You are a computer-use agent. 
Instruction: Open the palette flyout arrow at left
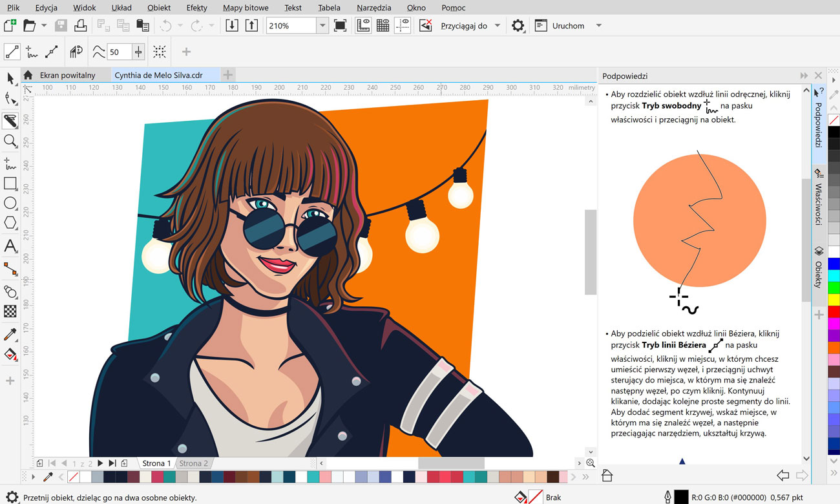click(x=34, y=477)
